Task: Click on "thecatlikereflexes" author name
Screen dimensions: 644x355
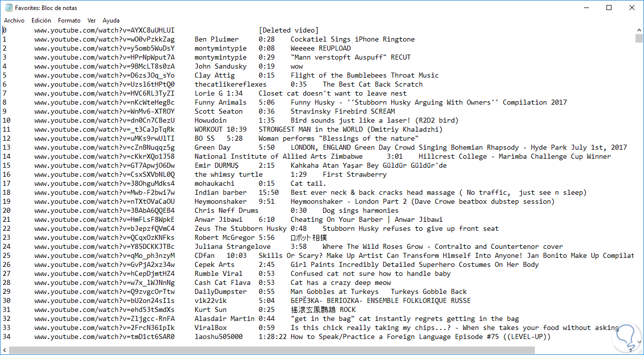Action: 231,84
